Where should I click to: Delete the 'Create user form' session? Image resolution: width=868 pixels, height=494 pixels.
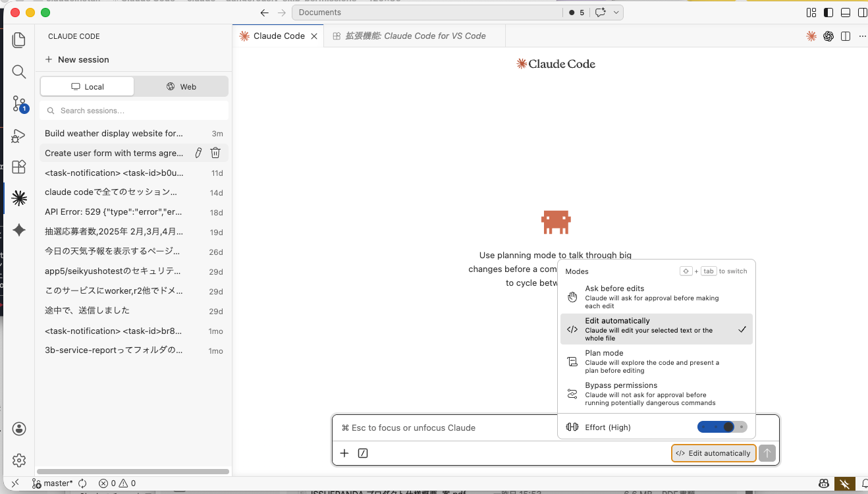pos(215,153)
